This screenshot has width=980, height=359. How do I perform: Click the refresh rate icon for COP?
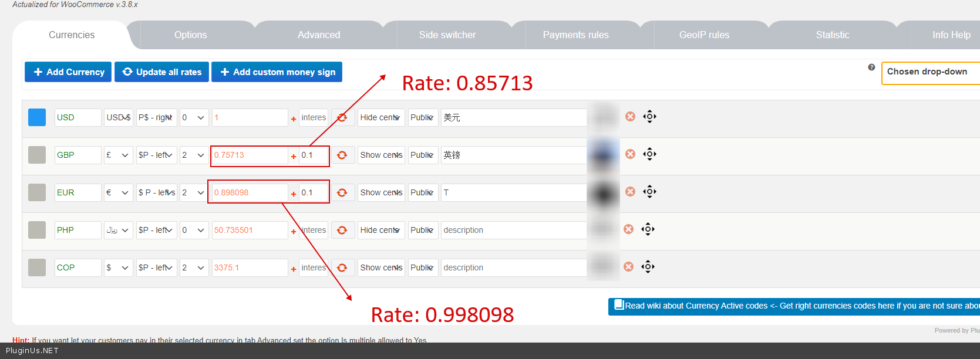(342, 267)
